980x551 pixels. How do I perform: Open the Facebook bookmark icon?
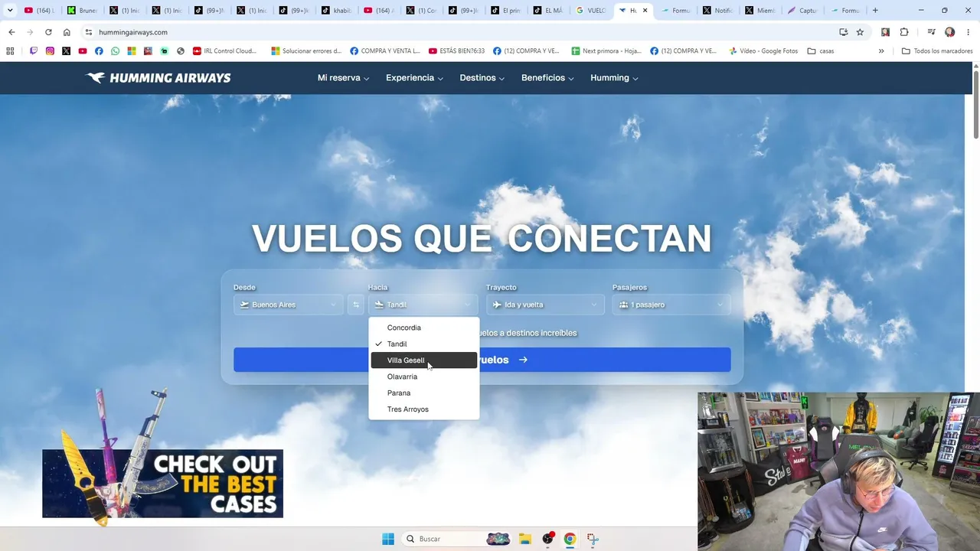coord(99,51)
